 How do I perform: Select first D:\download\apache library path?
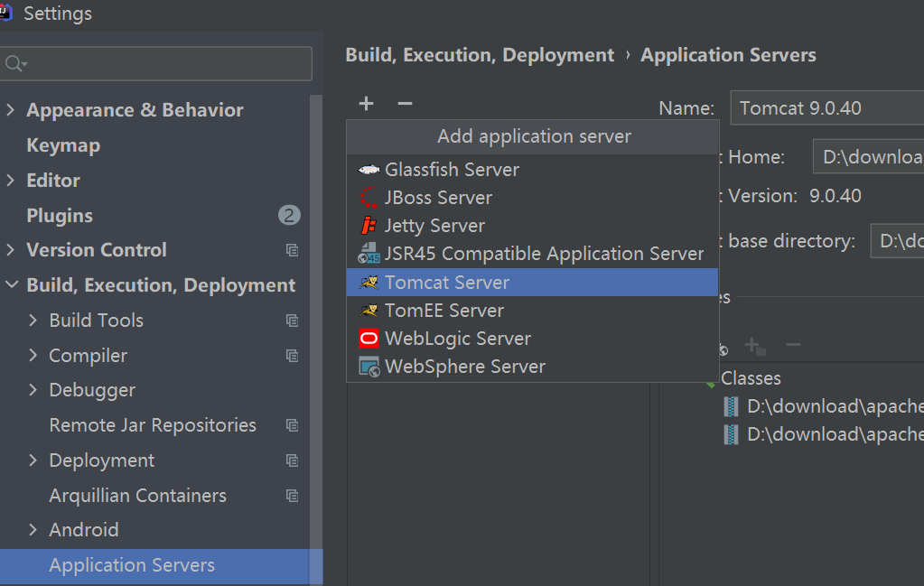835,406
